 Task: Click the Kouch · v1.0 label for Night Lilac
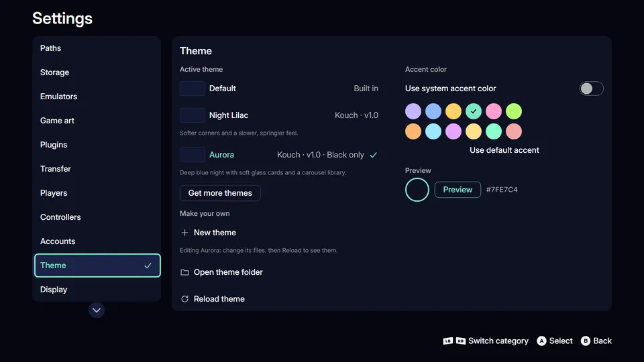point(356,115)
